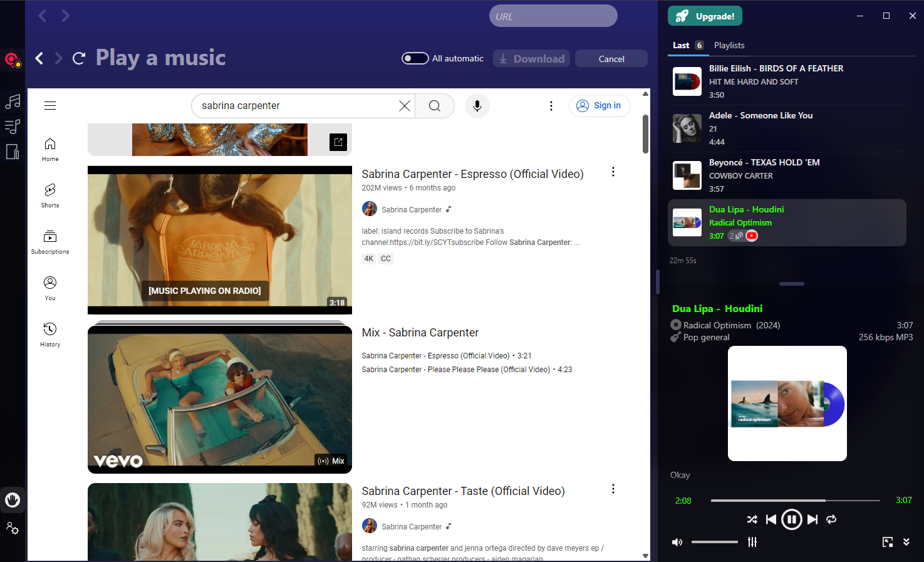924x562 pixels.
Task: Open YouTube Shorts section
Action: pos(50,196)
